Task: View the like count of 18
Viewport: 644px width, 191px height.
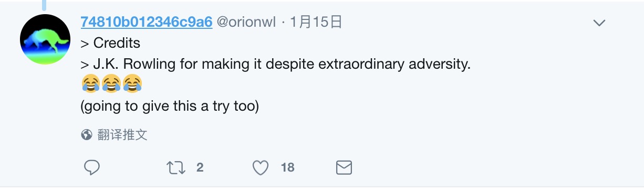Action: [288, 168]
